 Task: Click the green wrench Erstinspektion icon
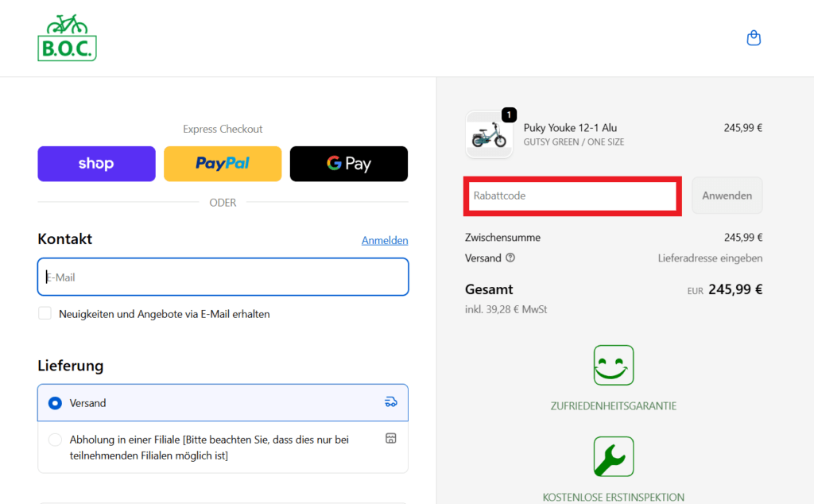tap(613, 456)
